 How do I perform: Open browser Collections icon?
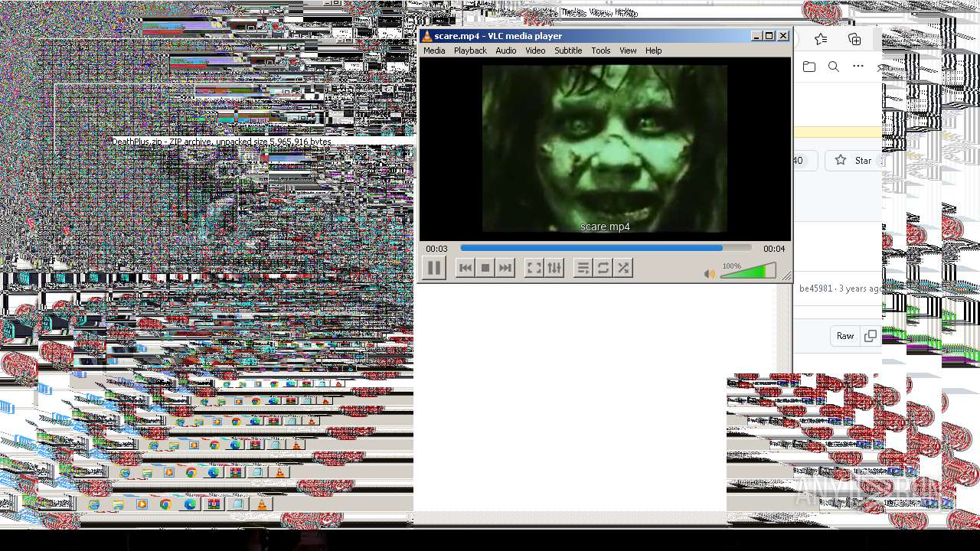click(x=854, y=39)
